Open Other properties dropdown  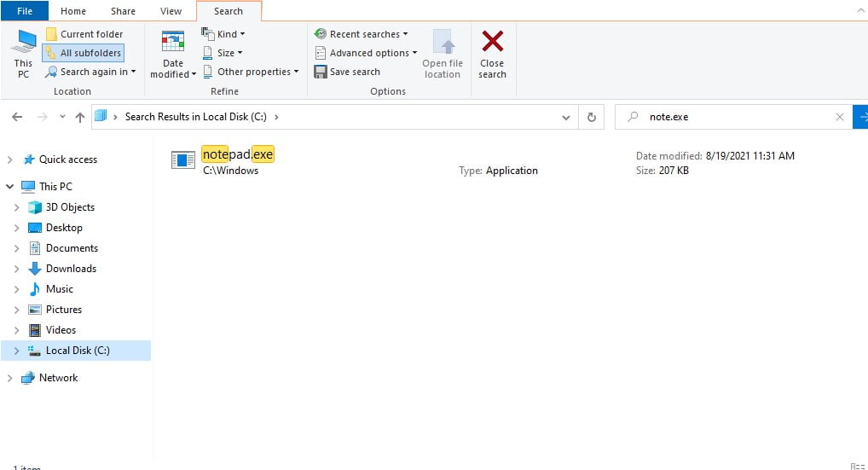coord(250,72)
